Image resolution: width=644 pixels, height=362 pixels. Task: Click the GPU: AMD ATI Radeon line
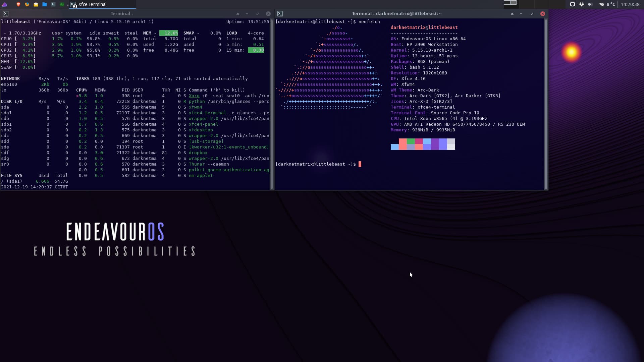[x=458, y=124]
